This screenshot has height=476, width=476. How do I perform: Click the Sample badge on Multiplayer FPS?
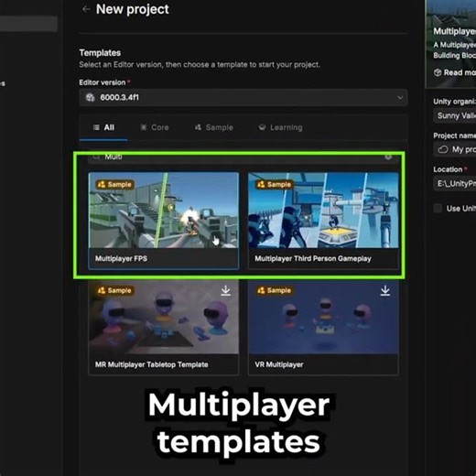click(x=114, y=185)
